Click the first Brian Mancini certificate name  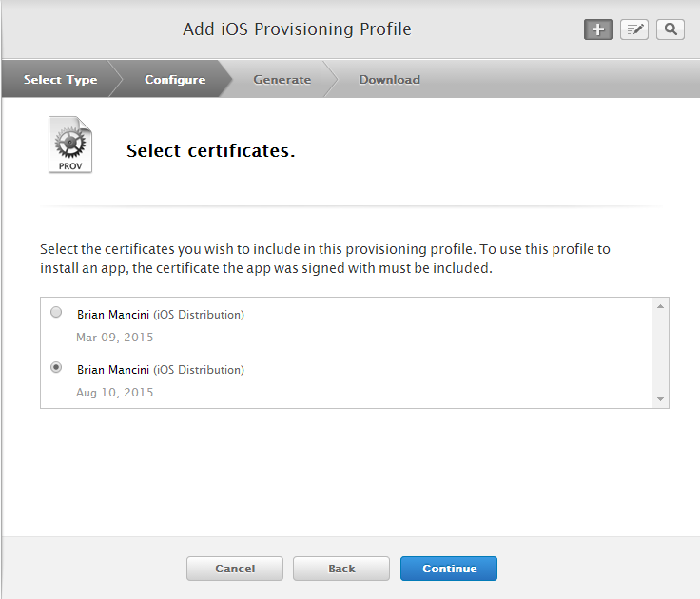(x=113, y=315)
